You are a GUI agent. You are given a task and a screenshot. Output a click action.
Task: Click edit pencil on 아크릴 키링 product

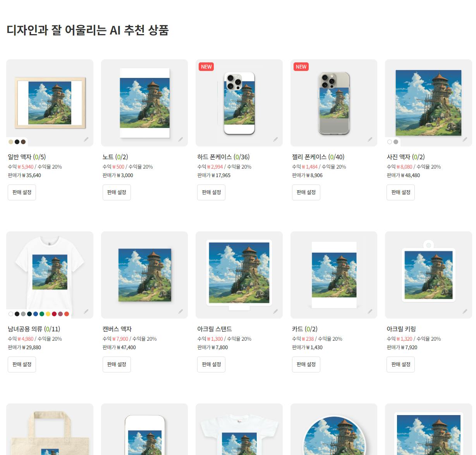click(465, 311)
